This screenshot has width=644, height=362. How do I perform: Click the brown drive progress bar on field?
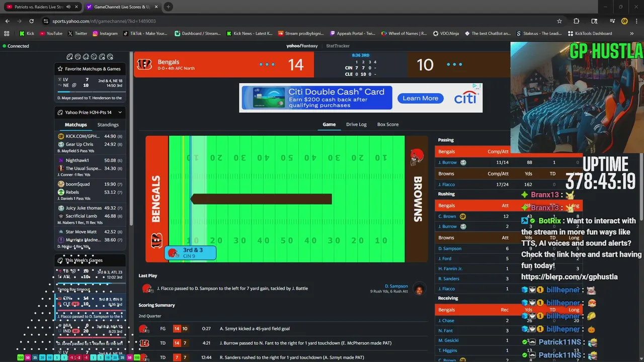[261, 199]
